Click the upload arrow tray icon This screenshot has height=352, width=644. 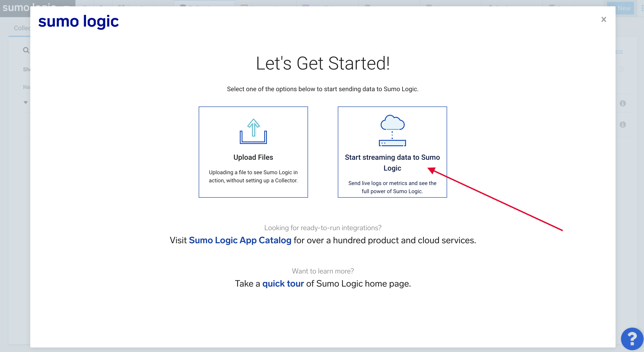(x=253, y=131)
